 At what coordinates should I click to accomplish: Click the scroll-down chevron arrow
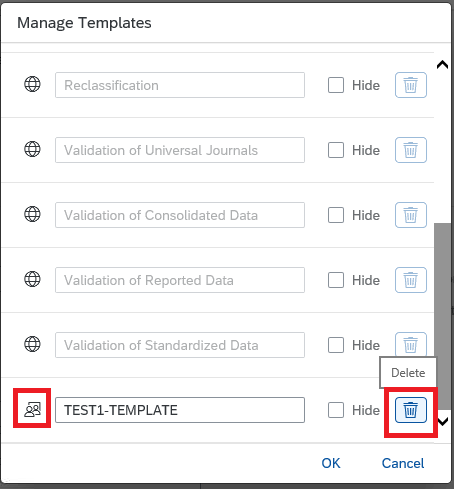click(443, 422)
